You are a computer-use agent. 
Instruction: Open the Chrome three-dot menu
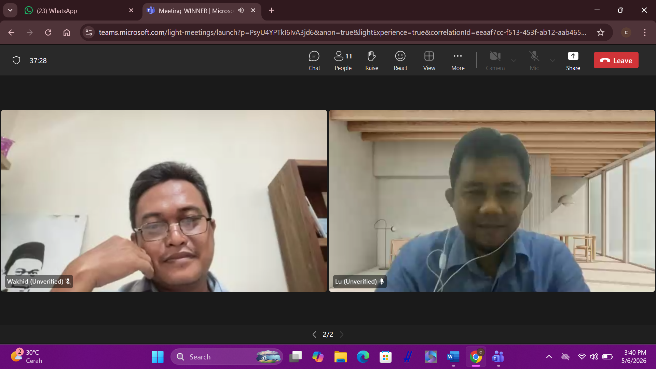tap(644, 32)
